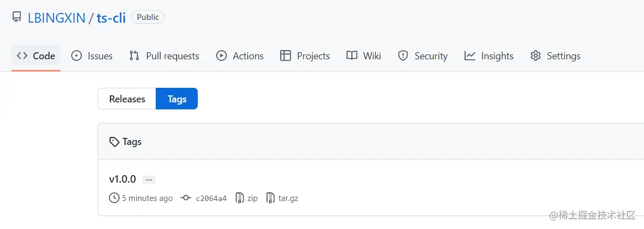Open the ts-cli repository link
The image size is (644, 229).
[111, 18]
